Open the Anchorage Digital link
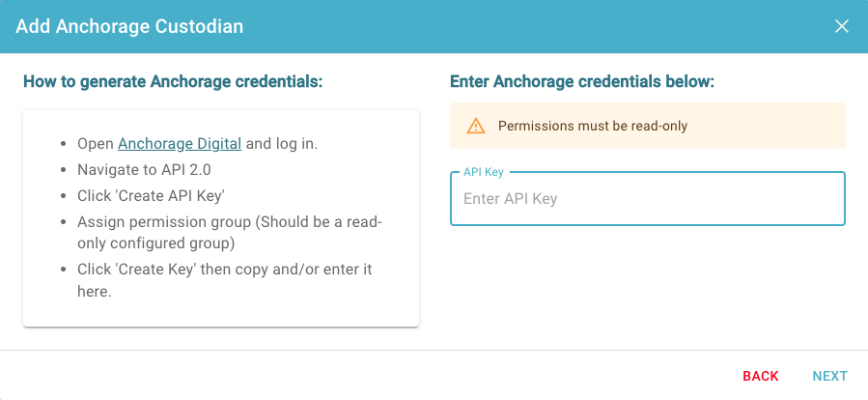The width and height of the screenshot is (868, 400). coord(180,144)
